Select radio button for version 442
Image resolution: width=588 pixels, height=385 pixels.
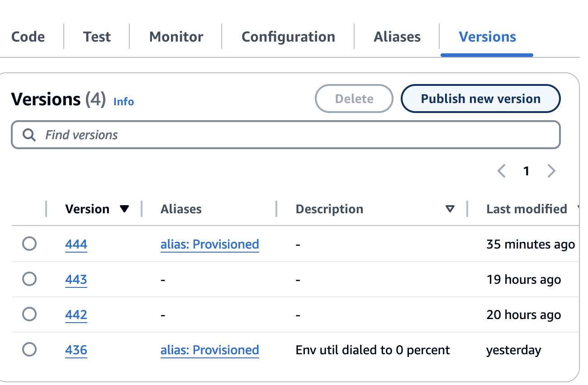29,315
